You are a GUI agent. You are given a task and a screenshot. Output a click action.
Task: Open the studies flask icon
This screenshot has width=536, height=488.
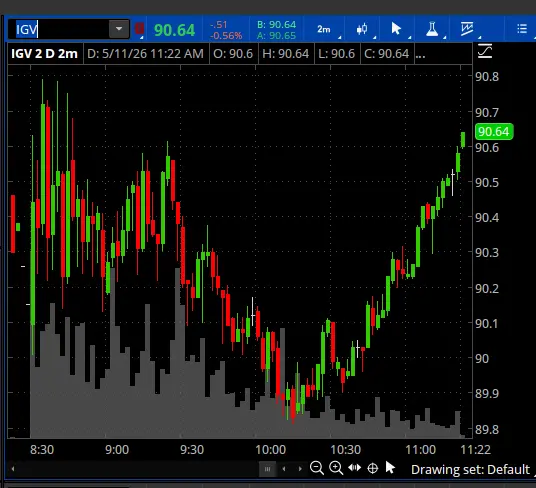tap(432, 29)
